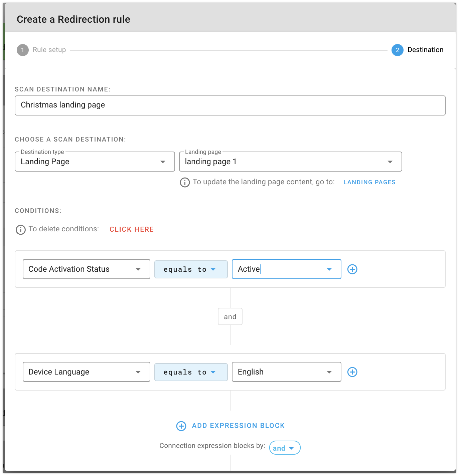Viewport: 459px width, 476px height.
Task: Focus the scan destination name field
Action: (x=230, y=105)
